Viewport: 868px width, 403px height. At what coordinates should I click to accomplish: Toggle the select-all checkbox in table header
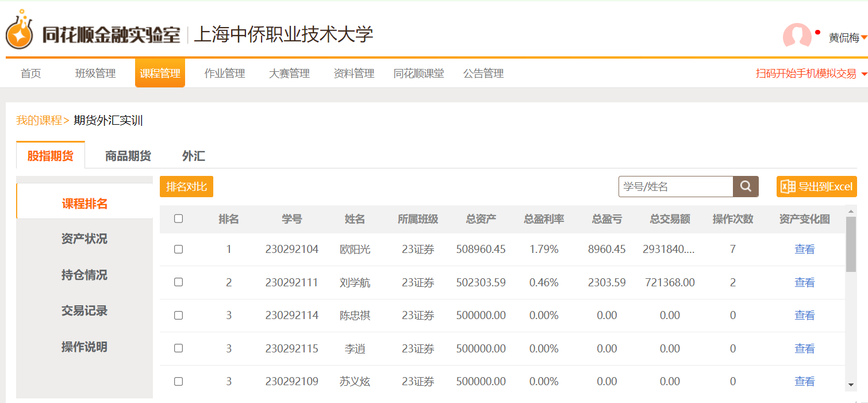[x=178, y=218]
